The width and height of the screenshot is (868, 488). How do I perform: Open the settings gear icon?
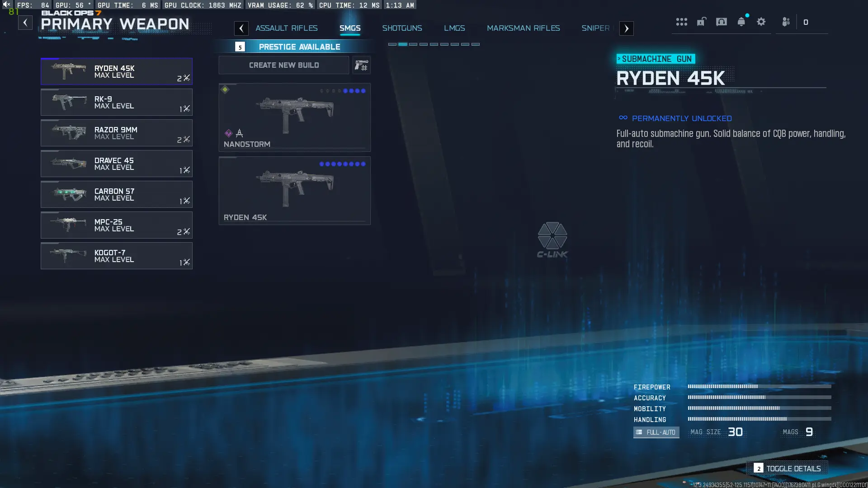(761, 22)
